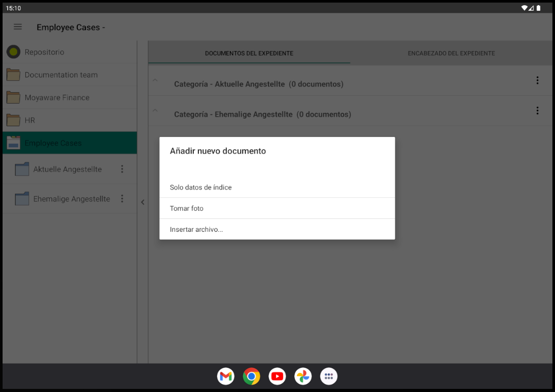The image size is (555, 392).
Task: Open the Documentation team folder
Action: (61, 75)
